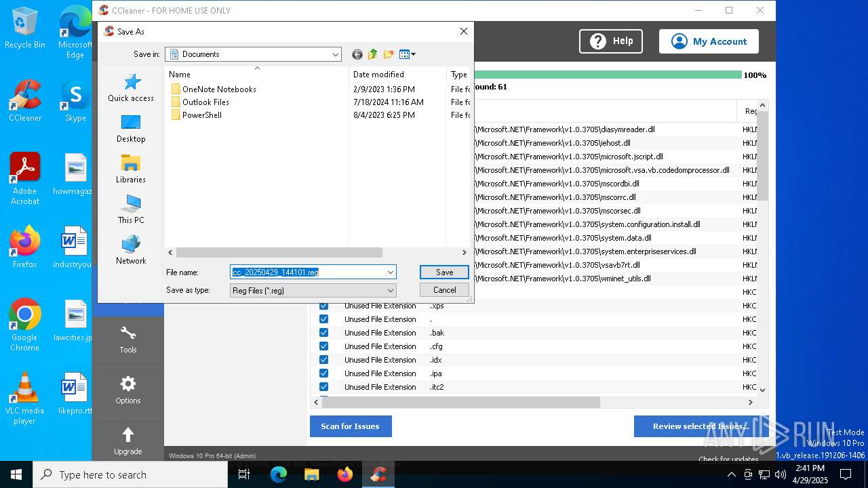Viewport: 868px width, 488px height.
Task: Uncheck the .xps Unused File Extension issue
Action: click(323, 306)
